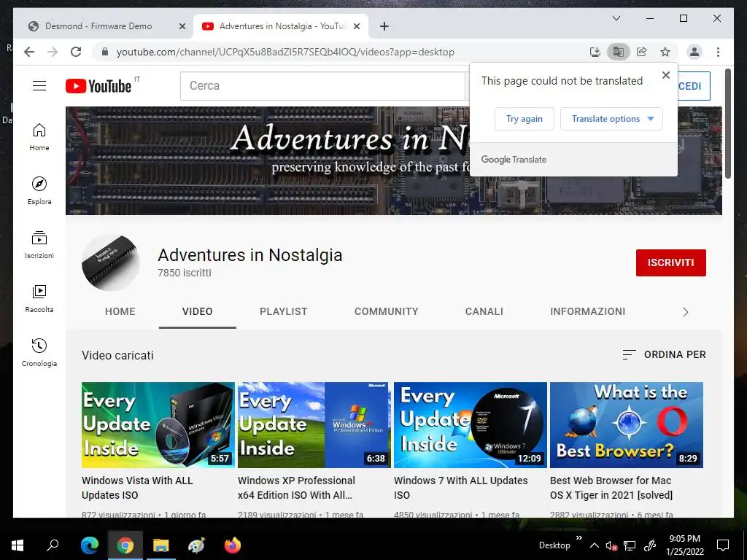The height and width of the screenshot is (560, 747).
Task: Open the Windows Start menu
Action: (x=18, y=545)
